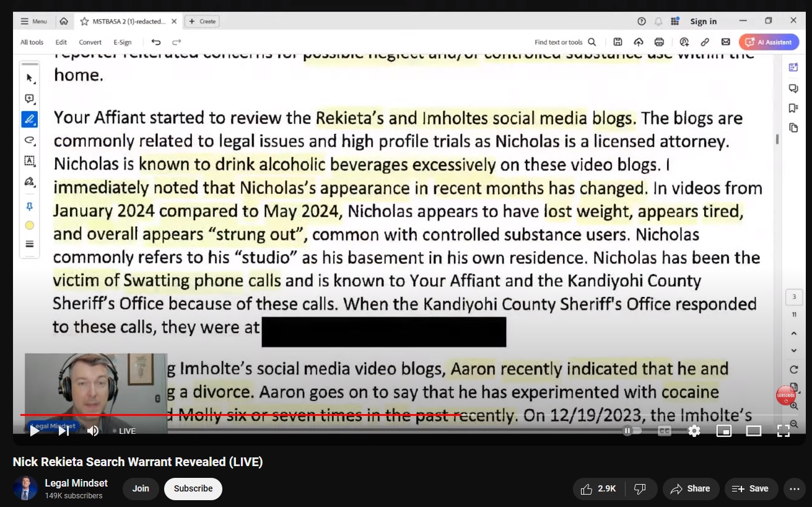Switch to miniplayer mode
The image size is (812, 507).
coord(724,431)
